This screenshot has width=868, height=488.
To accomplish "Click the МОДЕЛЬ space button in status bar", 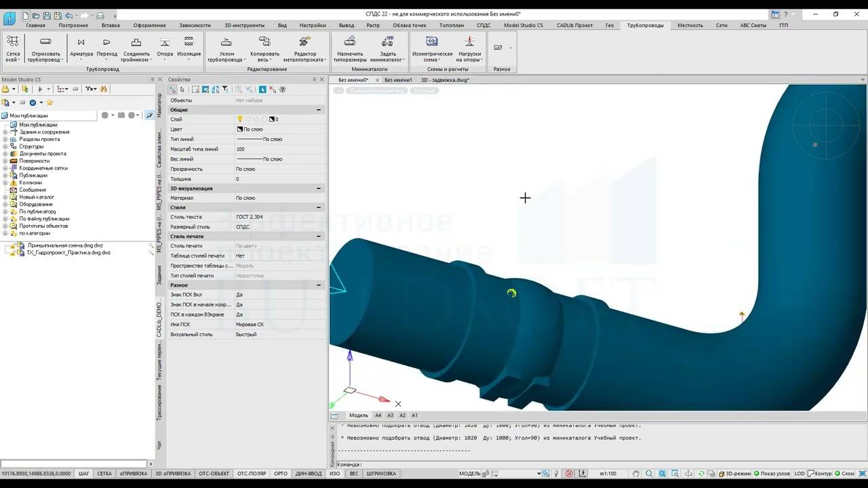I will [x=470, y=474].
